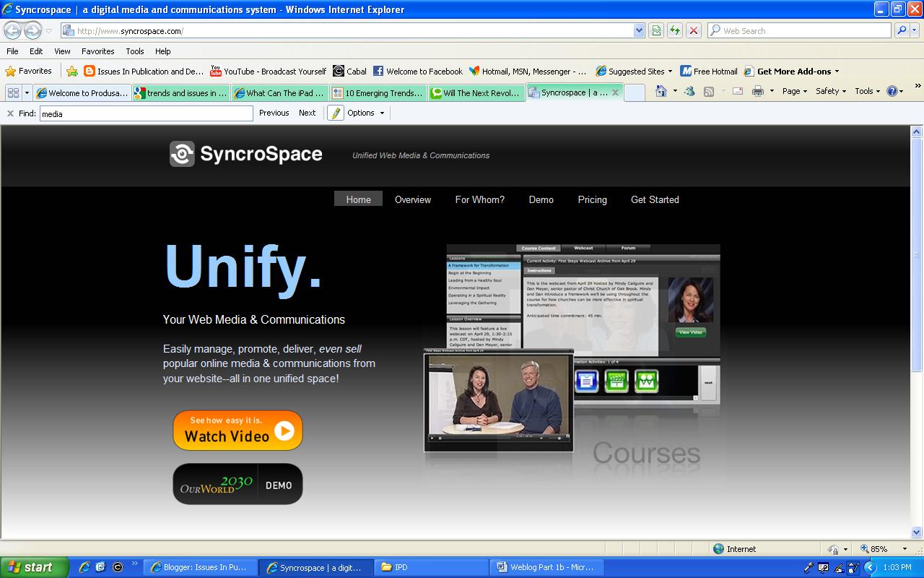Click the browser Forward arrow button
Screen dimensions: 924x578
[32, 30]
